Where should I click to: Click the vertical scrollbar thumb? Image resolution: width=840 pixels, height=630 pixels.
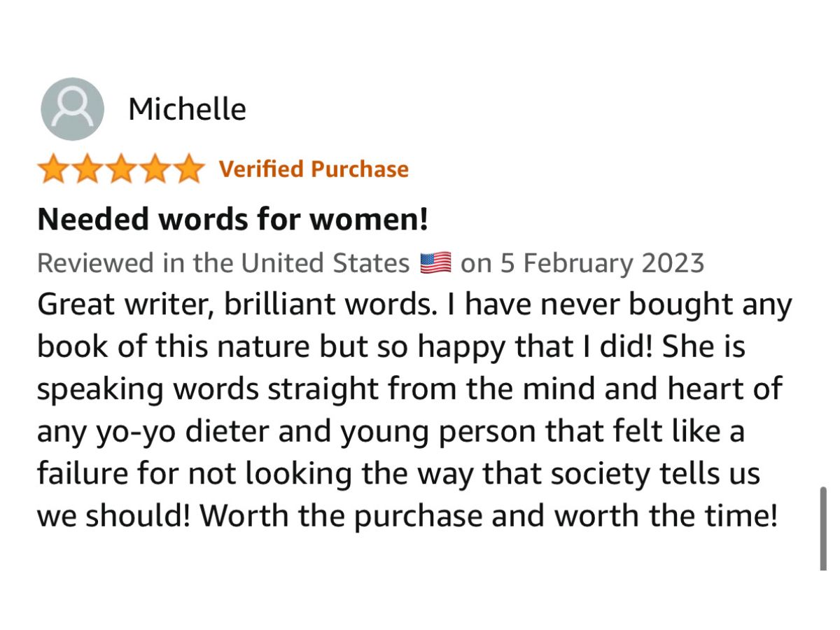pos(823,528)
